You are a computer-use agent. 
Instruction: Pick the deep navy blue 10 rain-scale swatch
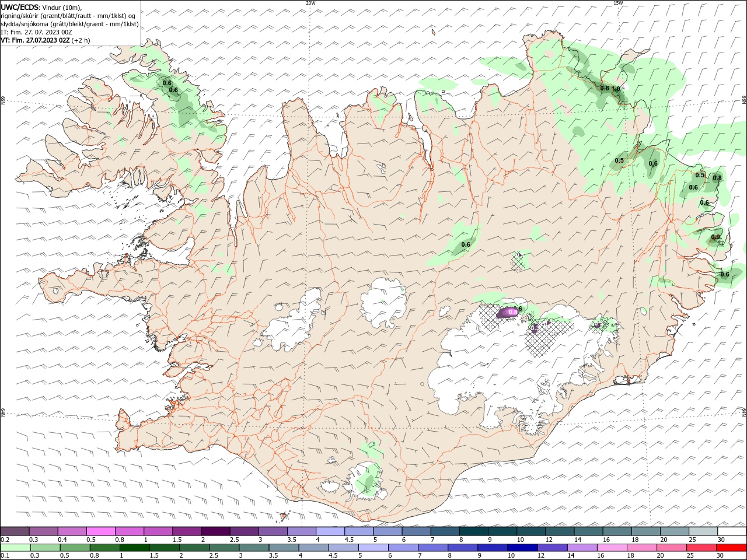pos(522,548)
